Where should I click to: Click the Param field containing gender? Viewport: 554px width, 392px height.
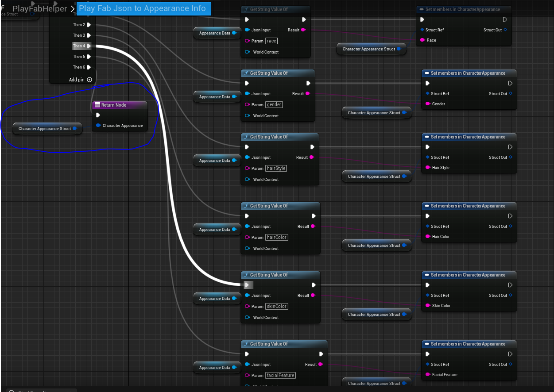pyautogui.click(x=274, y=105)
